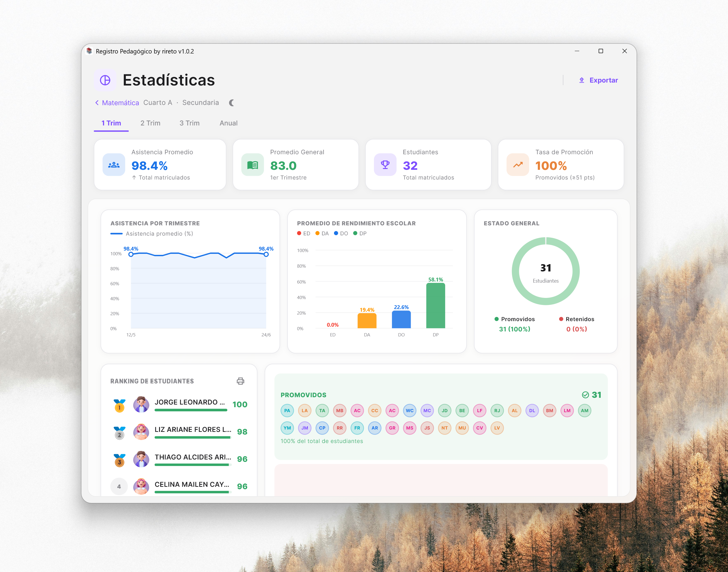The width and height of the screenshot is (728, 572).
Task: Click the Estudiantes trophy icon
Action: point(385,165)
